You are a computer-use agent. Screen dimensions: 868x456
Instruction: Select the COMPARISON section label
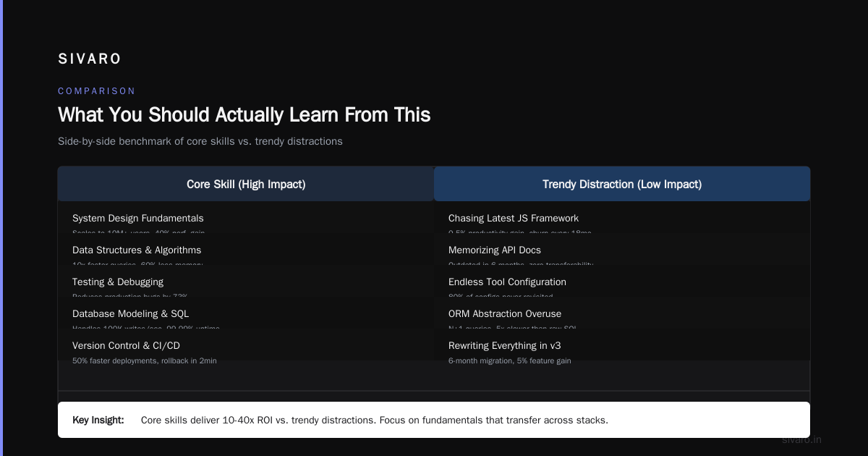[x=97, y=91]
